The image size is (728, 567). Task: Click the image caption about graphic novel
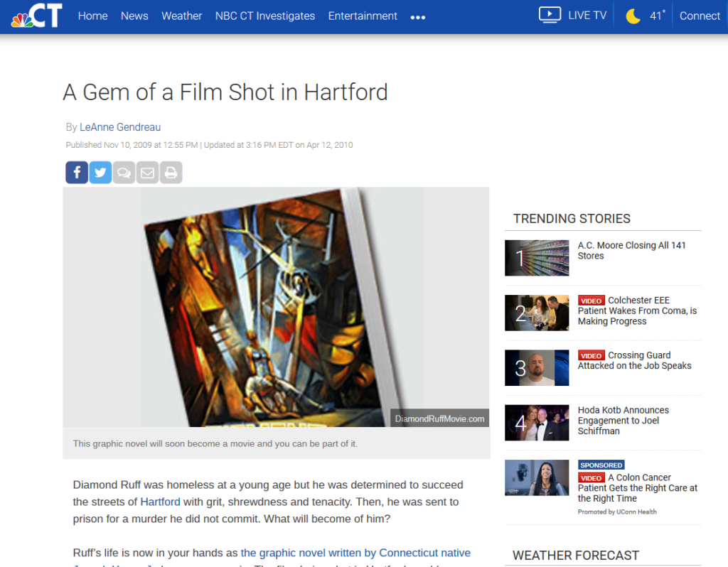215,443
